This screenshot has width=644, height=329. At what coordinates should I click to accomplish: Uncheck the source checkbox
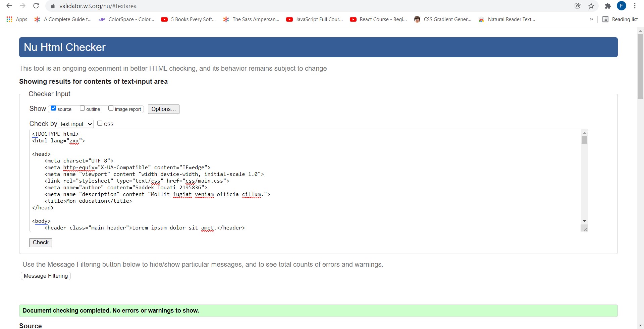53,108
